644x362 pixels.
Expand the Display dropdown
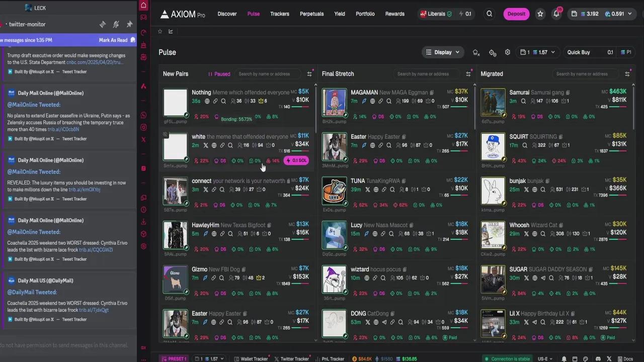point(443,52)
